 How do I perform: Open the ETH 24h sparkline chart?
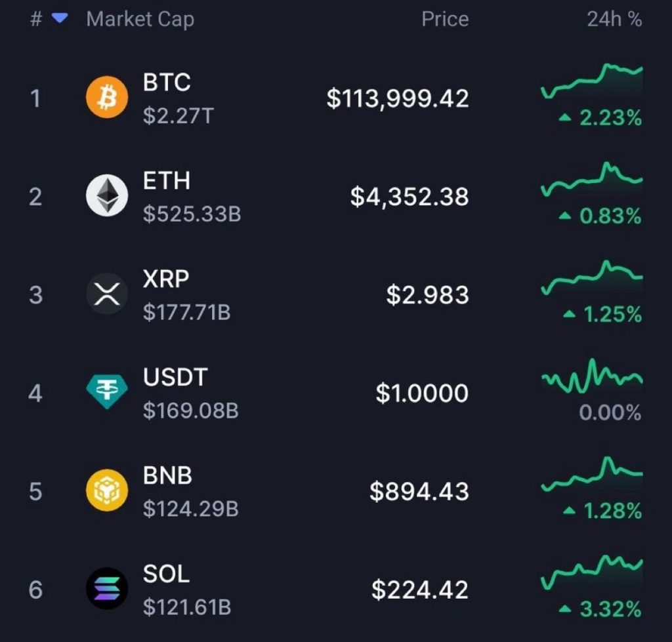coord(591,178)
